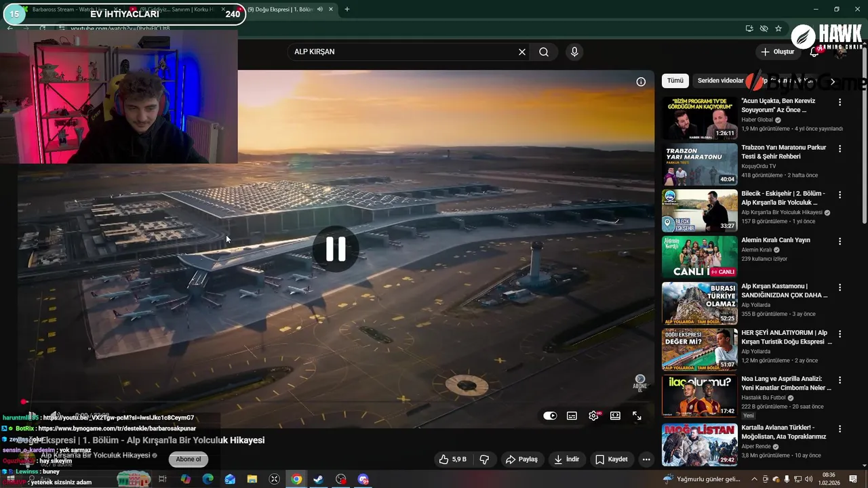Open options for HER ŞEYİ ANLATIYORUM video
The image size is (868, 488).
(840, 334)
